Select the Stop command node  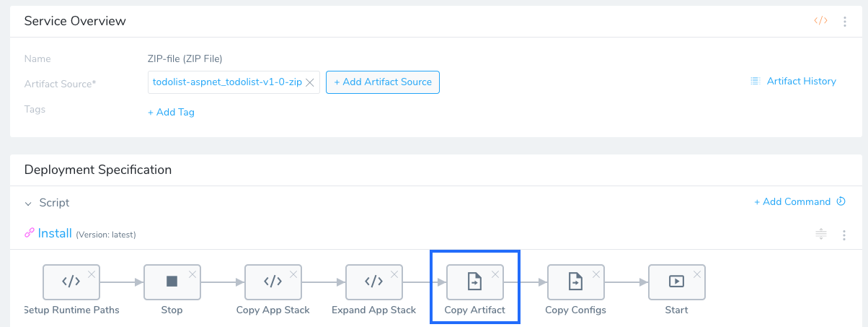click(172, 282)
